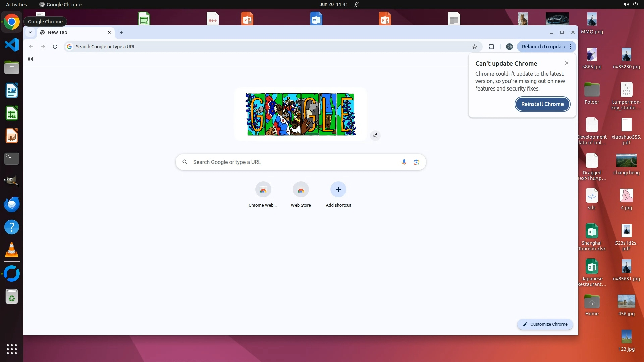Open the apps grid icon in bookmarks bar
Screen dimensions: 644x362
click(30, 59)
